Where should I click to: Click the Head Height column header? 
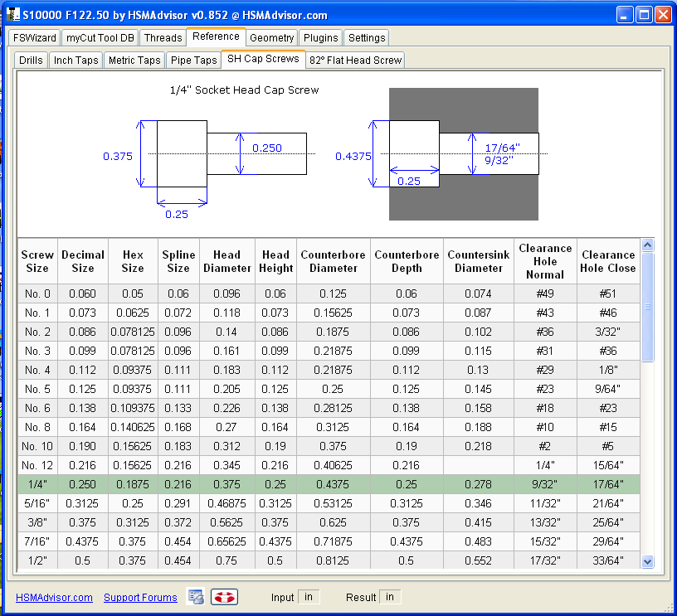(276, 261)
